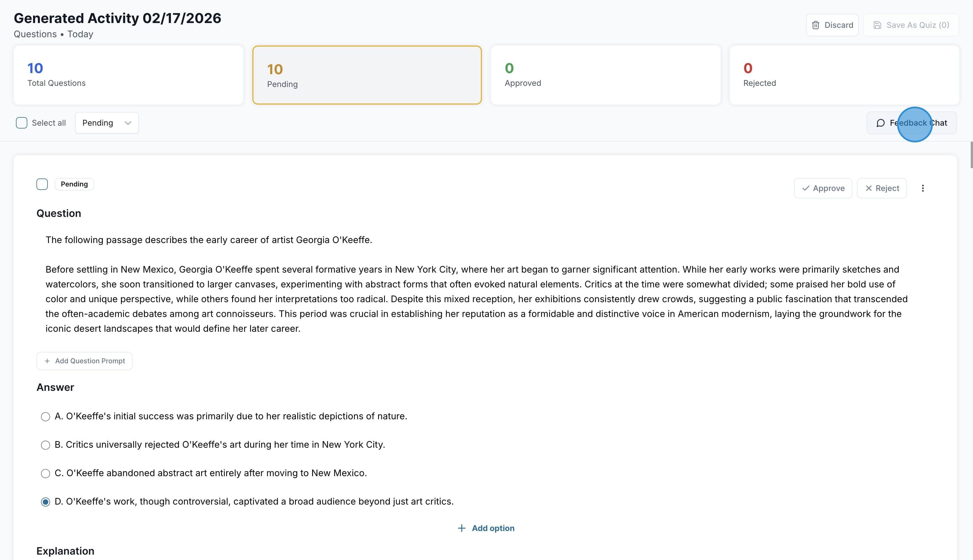Image resolution: width=973 pixels, height=560 pixels.
Task: Open Feedback Chat via speech bubble icon
Action: (880, 123)
